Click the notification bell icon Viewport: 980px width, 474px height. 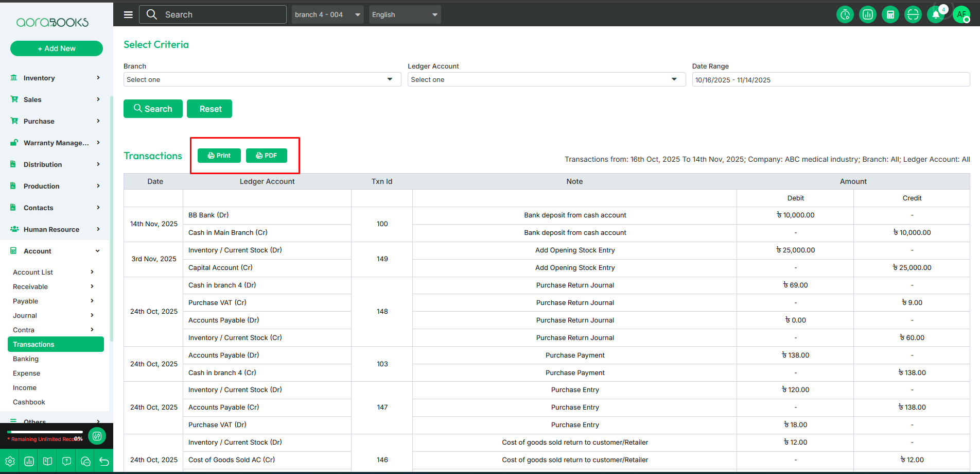tap(936, 14)
